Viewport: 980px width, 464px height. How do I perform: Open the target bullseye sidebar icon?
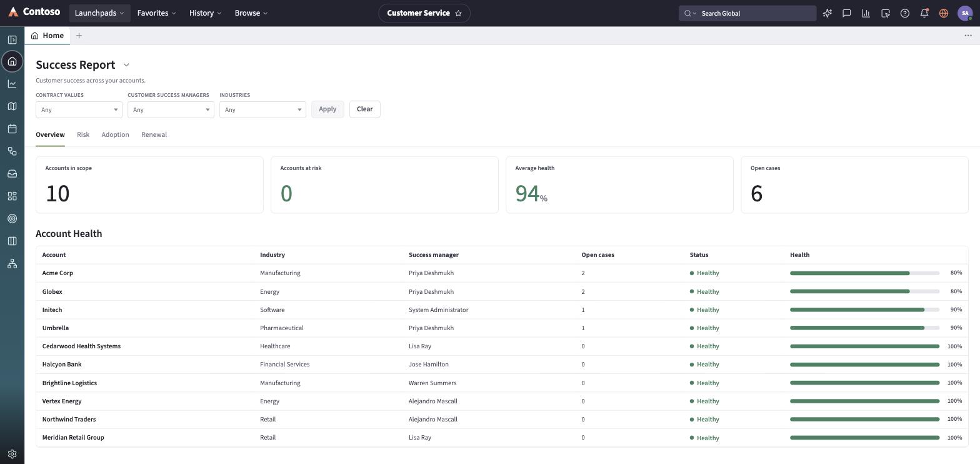click(x=12, y=219)
